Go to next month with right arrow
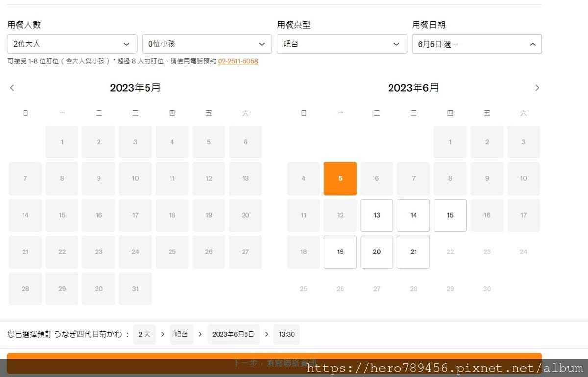Screen dimensions: 588x377 coord(537,88)
